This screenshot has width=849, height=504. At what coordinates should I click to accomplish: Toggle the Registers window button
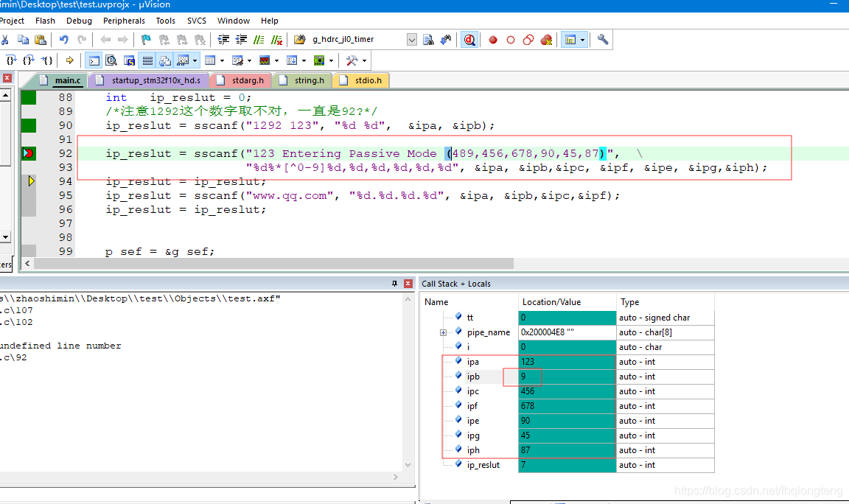[147, 60]
